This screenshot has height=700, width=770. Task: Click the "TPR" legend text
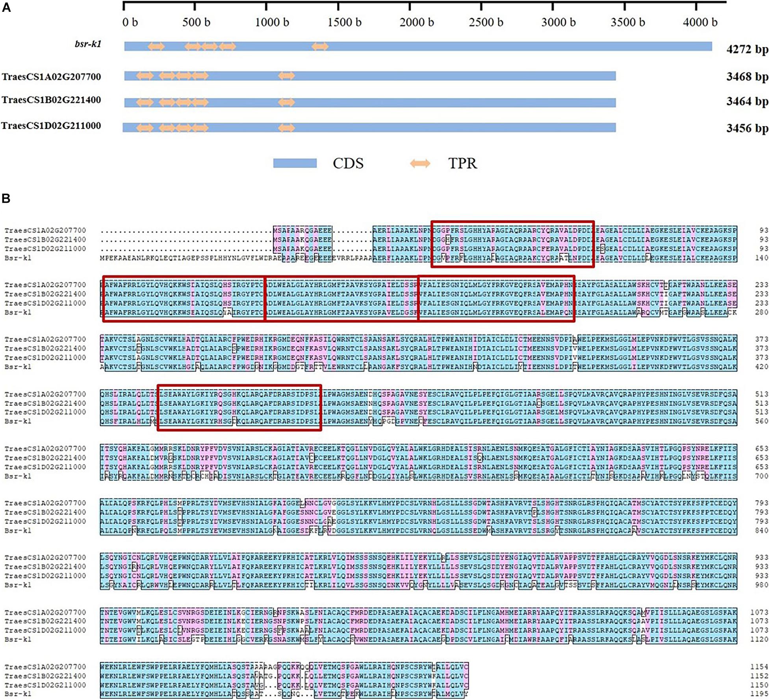[462, 163]
